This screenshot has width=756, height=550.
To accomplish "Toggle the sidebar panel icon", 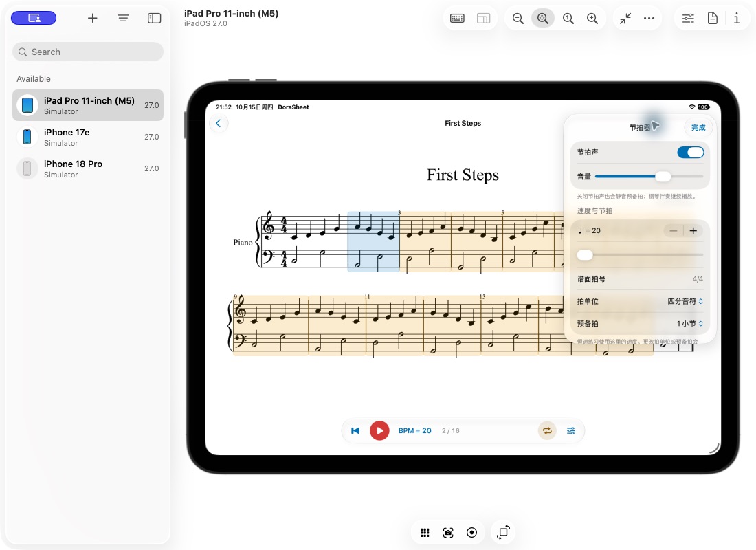I will point(154,19).
